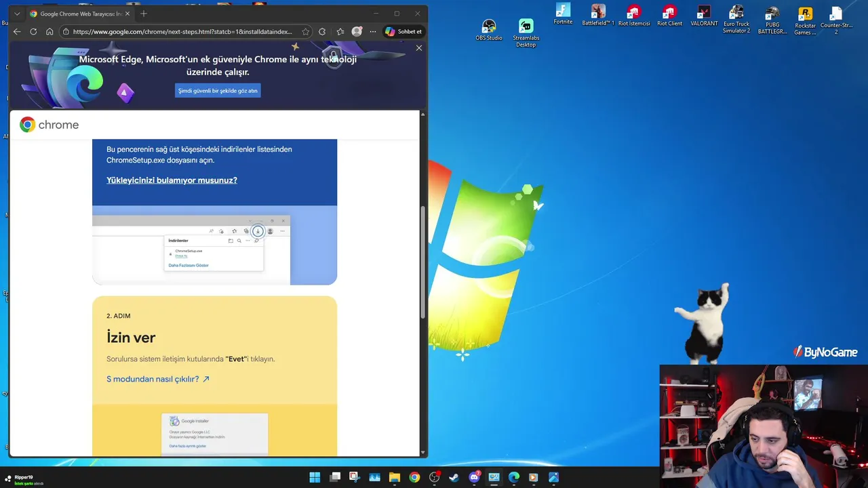The height and width of the screenshot is (488, 868).
Task: Open Streamlabs Desktop shortcut
Action: 526,33
